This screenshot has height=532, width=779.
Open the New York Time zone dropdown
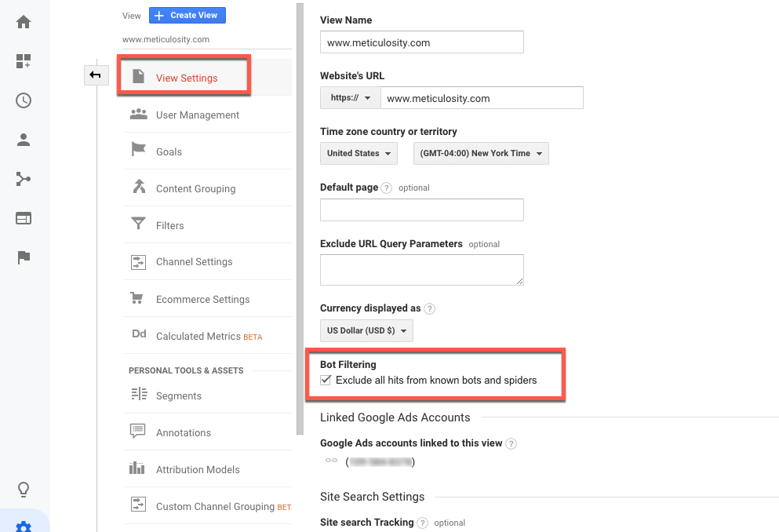point(480,153)
